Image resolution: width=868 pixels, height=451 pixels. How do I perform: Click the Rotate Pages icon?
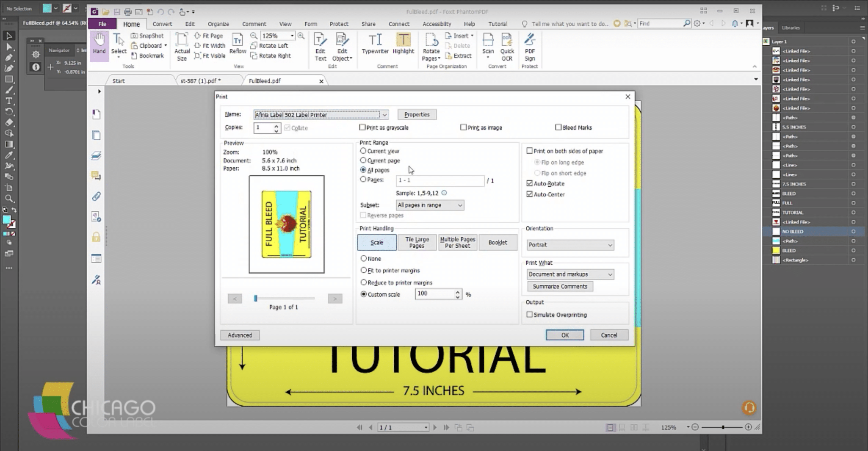(x=431, y=47)
